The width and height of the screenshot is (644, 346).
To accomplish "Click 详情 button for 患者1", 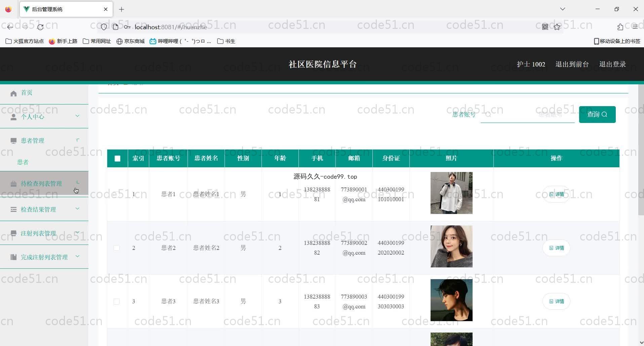I will click(556, 194).
